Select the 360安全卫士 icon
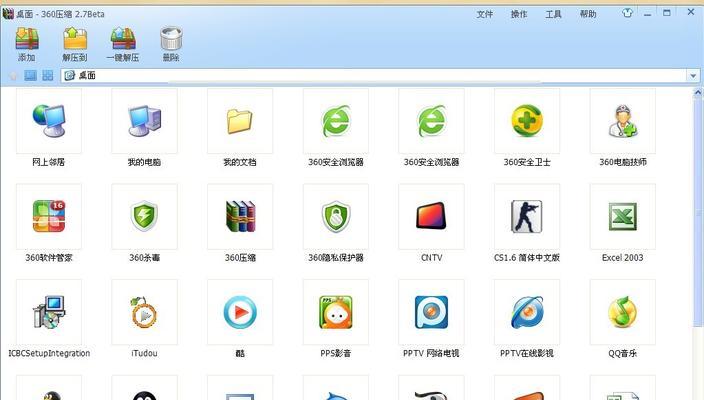The height and width of the screenshot is (400, 704). pyautogui.click(x=527, y=121)
